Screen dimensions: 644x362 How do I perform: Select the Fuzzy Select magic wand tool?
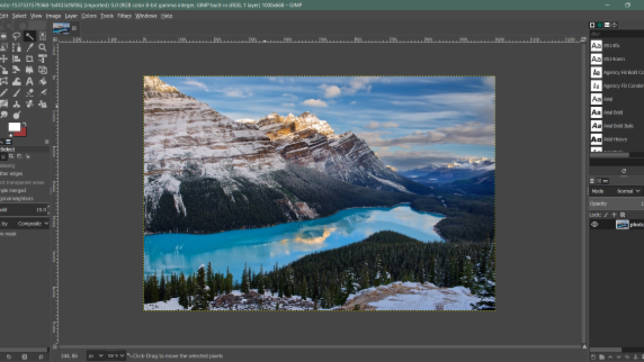30,36
